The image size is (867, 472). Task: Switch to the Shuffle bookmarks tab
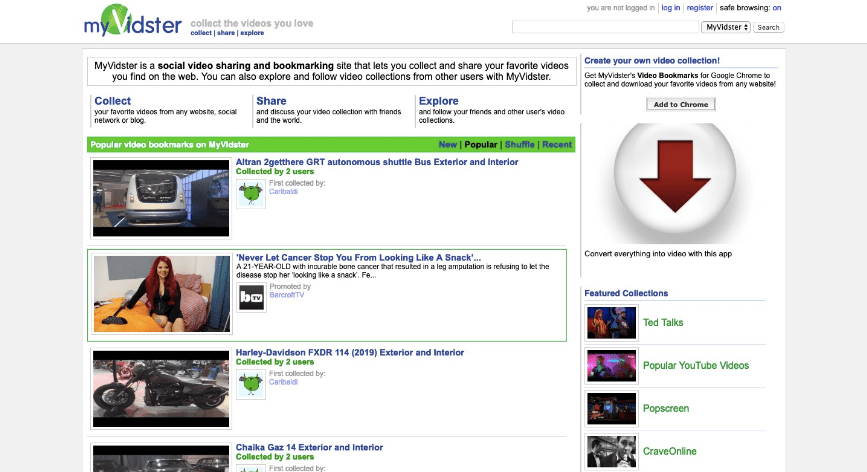pos(519,144)
